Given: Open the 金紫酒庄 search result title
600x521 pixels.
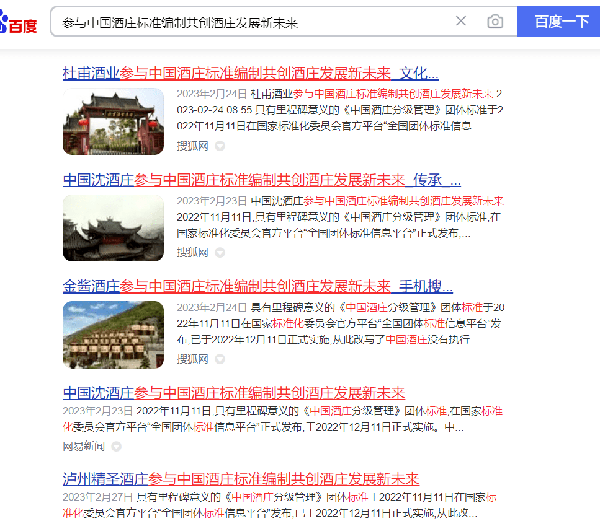Looking at the screenshot, I should tap(258, 285).
